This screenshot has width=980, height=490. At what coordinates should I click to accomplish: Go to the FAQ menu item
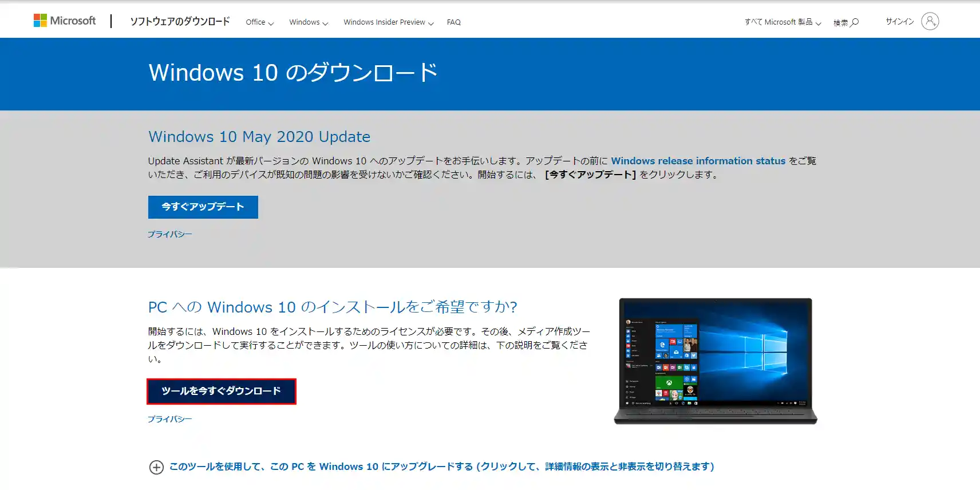point(453,22)
